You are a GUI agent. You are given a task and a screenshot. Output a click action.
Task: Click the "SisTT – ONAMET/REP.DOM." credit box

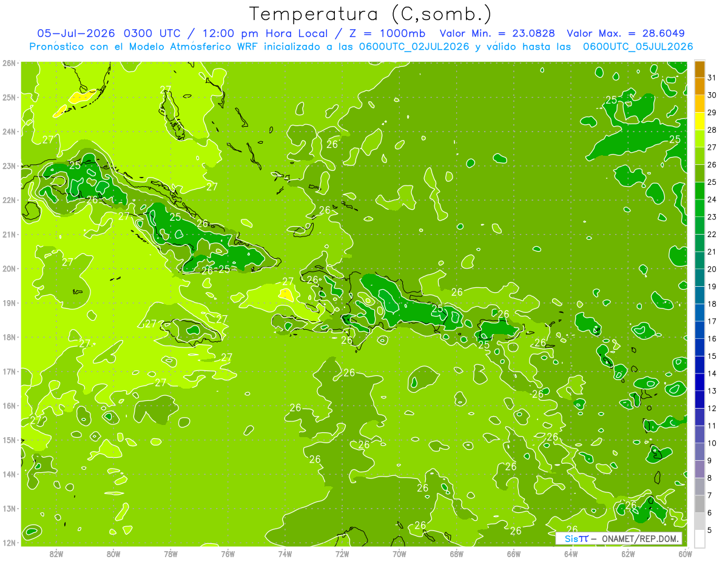point(619,538)
